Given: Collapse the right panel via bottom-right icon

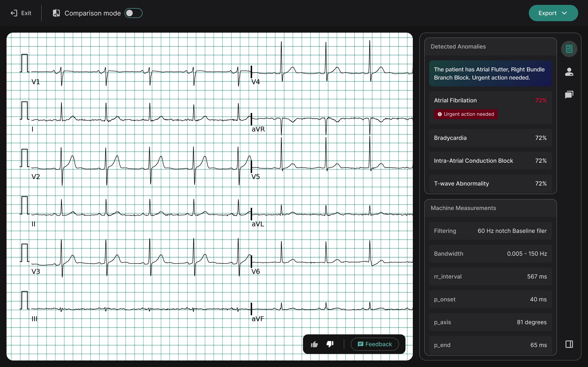Looking at the screenshot, I should click(569, 344).
